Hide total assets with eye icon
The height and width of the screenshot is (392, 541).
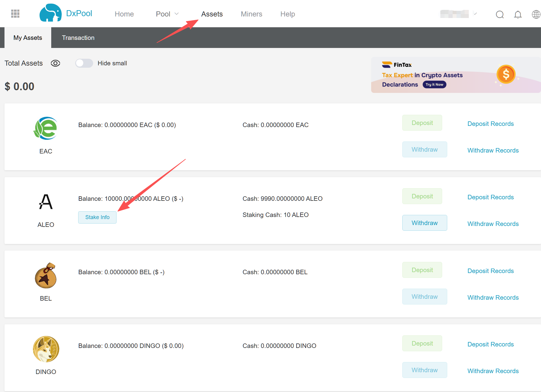55,63
